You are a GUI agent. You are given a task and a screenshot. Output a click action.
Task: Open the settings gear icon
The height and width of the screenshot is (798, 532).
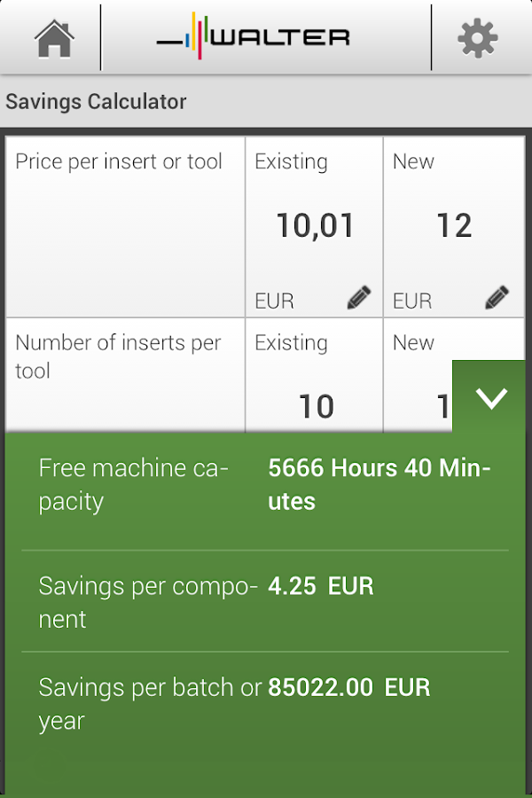[x=479, y=37]
